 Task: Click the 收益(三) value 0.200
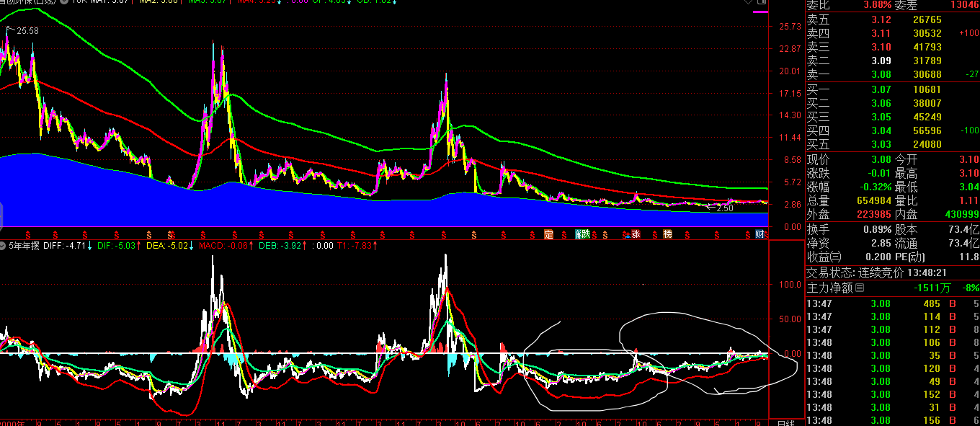pos(877,257)
